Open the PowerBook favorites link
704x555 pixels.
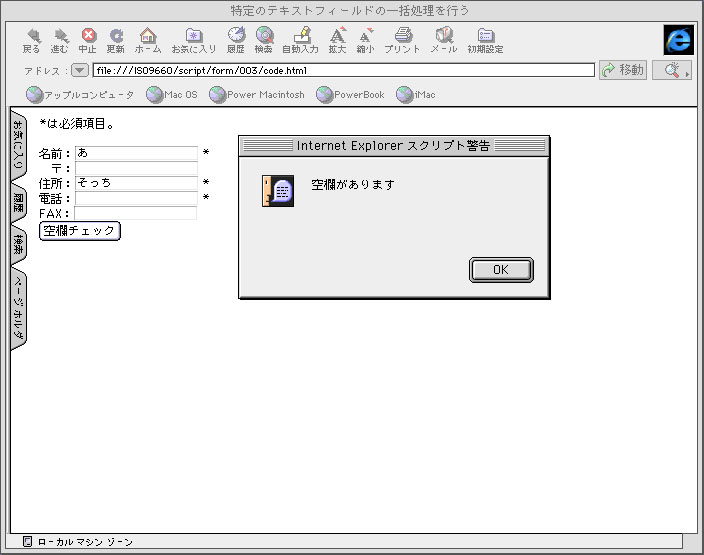pos(350,95)
